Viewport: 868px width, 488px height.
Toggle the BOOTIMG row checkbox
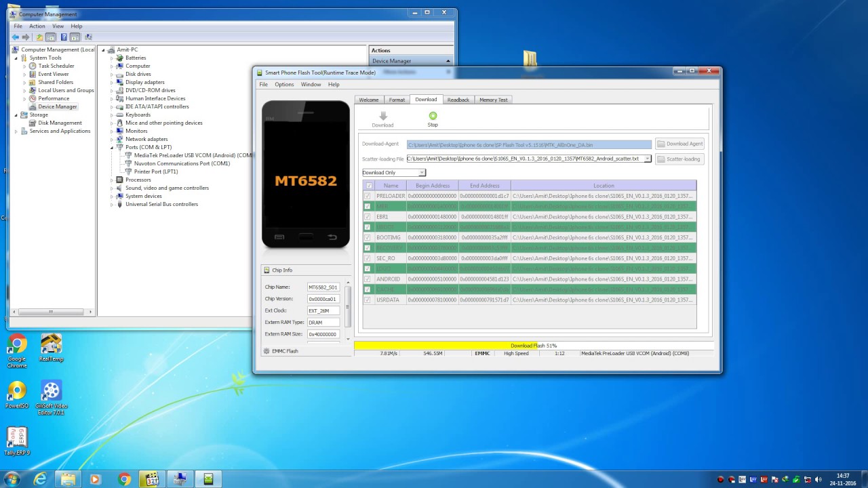coord(368,237)
